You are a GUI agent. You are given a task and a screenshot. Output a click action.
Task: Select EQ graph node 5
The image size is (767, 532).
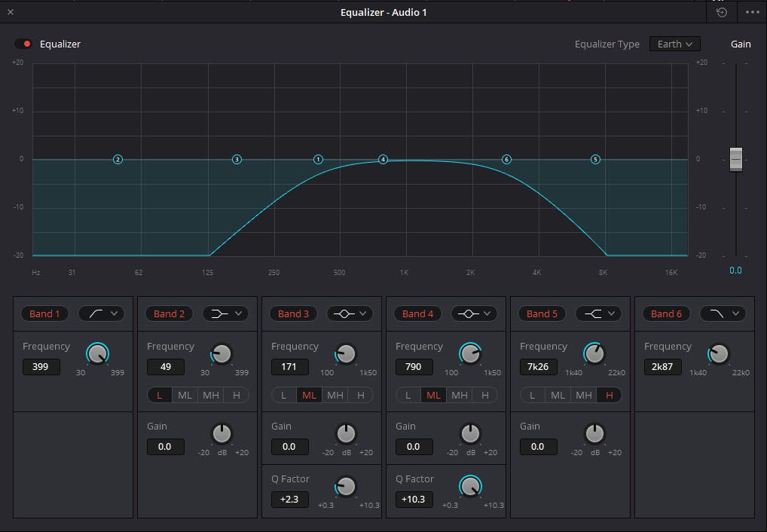coord(595,160)
